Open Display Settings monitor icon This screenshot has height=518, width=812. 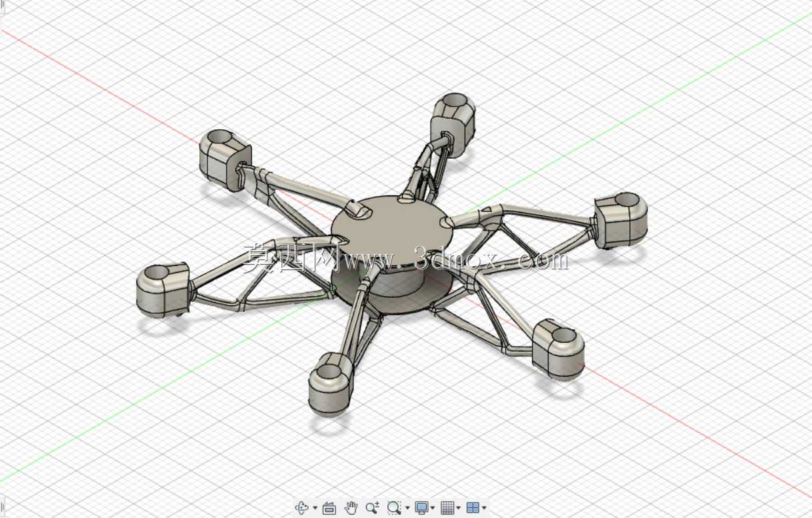pyautogui.click(x=421, y=508)
